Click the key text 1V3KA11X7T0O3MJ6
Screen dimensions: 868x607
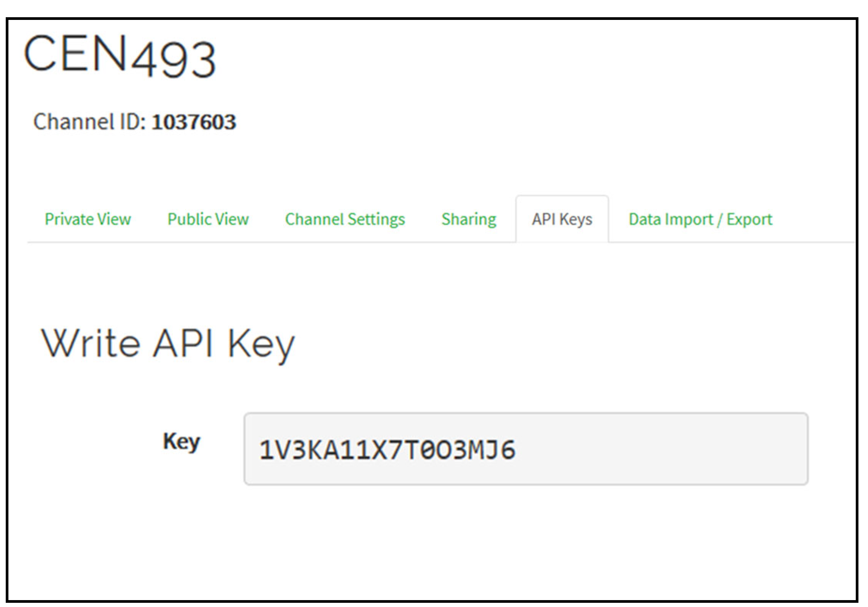click(387, 450)
